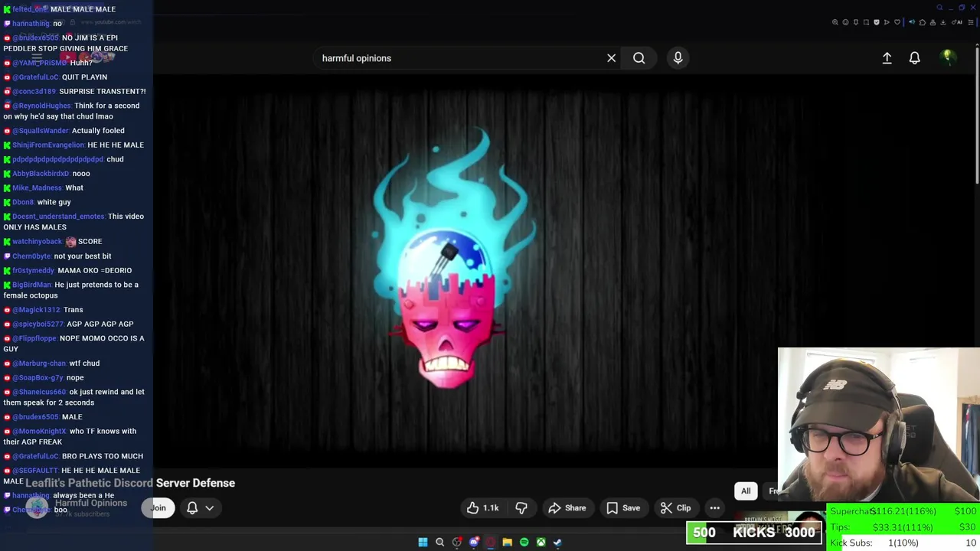Image resolution: width=980 pixels, height=551 pixels.
Task: Click chat username @MomoKnightX
Action: coord(39,431)
